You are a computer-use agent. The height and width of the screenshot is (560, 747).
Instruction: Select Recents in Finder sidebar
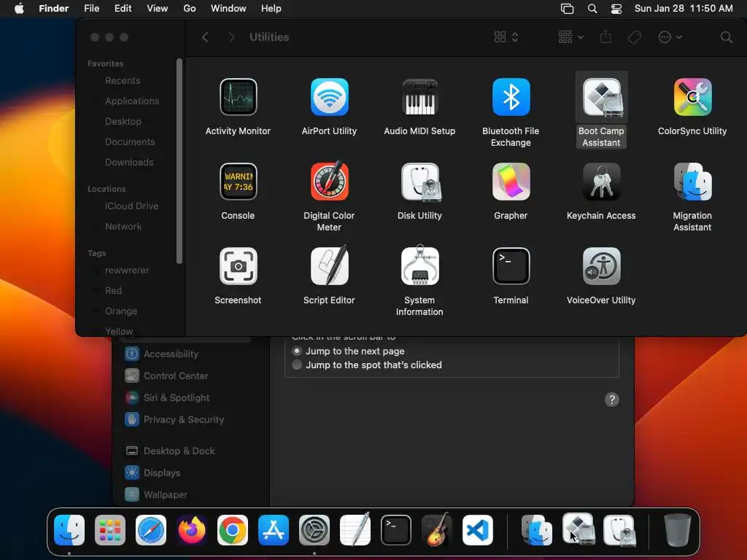pyautogui.click(x=123, y=80)
